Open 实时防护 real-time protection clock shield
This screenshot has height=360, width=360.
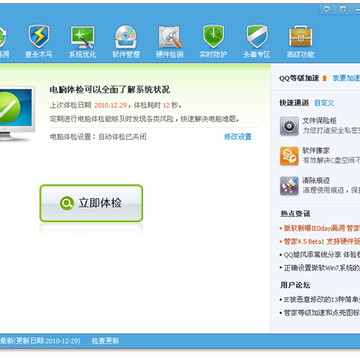coord(213,42)
